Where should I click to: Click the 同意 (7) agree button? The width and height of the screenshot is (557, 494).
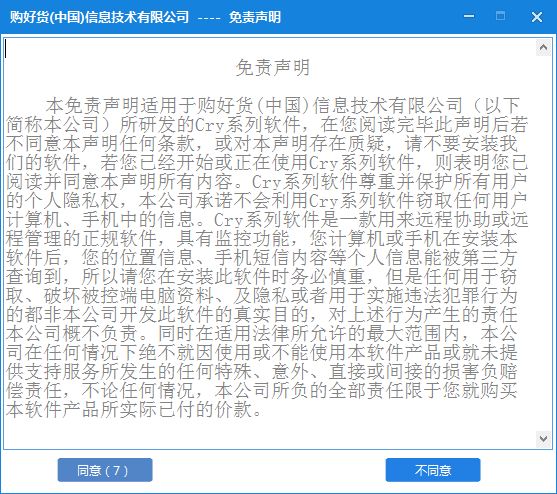pyautogui.click(x=105, y=470)
